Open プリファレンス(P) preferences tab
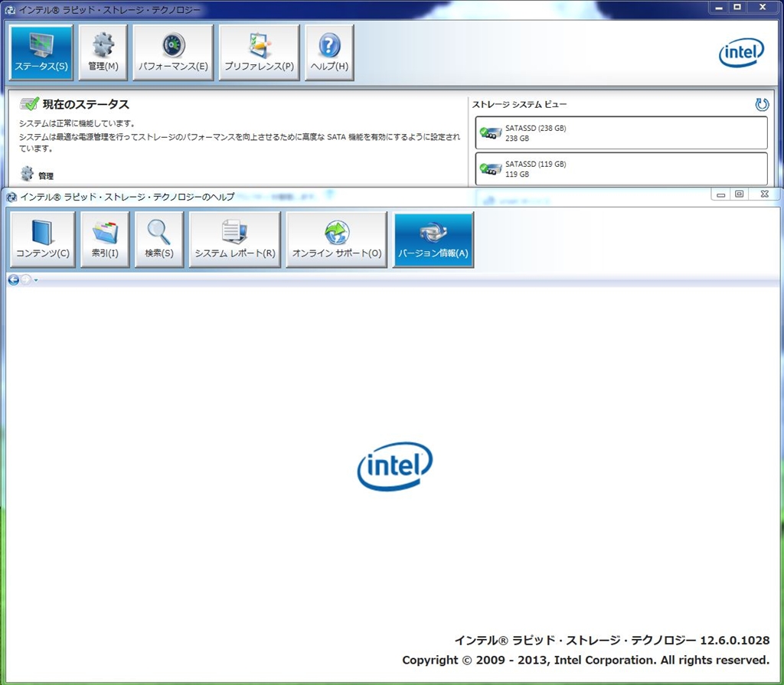Image resolution: width=784 pixels, height=685 pixels. tap(259, 52)
